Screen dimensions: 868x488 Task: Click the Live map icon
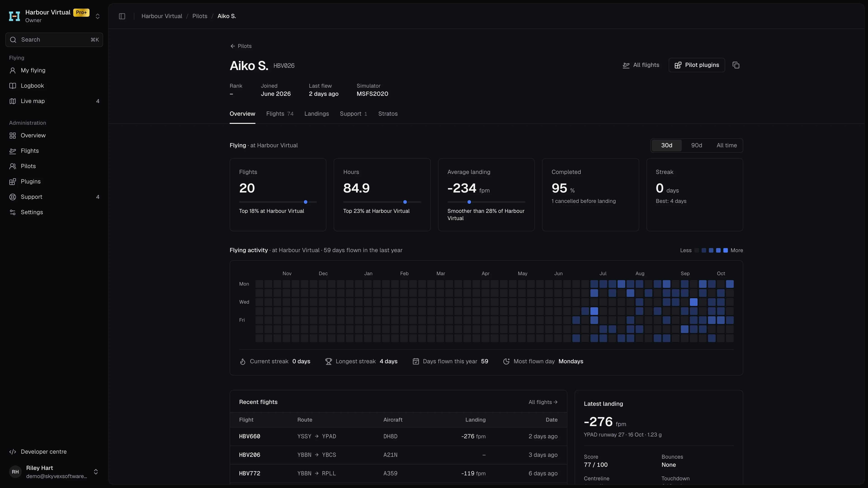[13, 101]
